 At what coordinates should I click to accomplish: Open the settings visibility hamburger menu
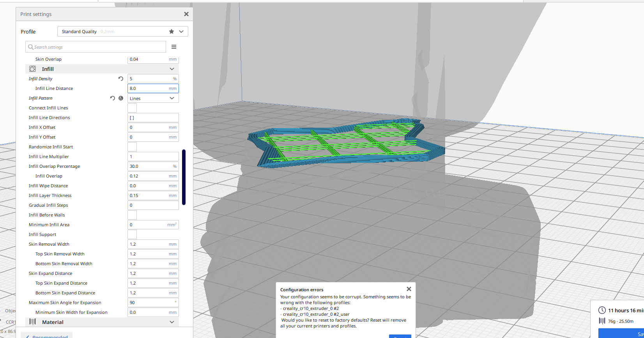[174, 47]
